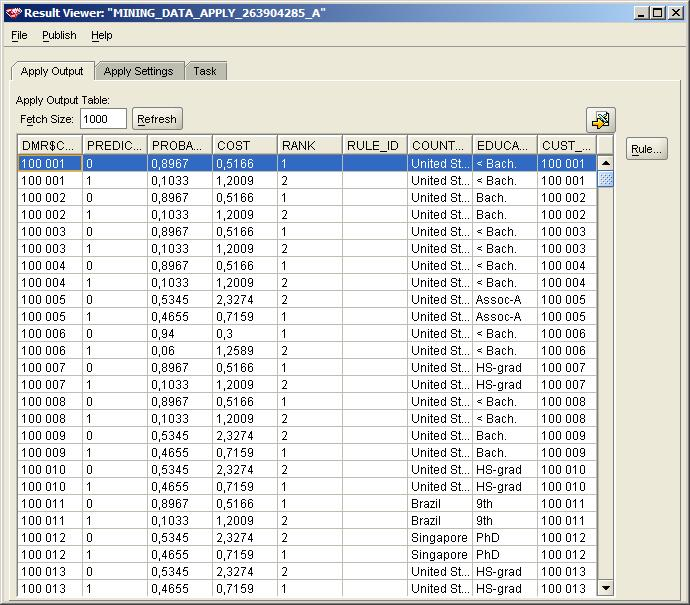Click the RANK column header
The width and height of the screenshot is (690, 605).
(x=310, y=146)
